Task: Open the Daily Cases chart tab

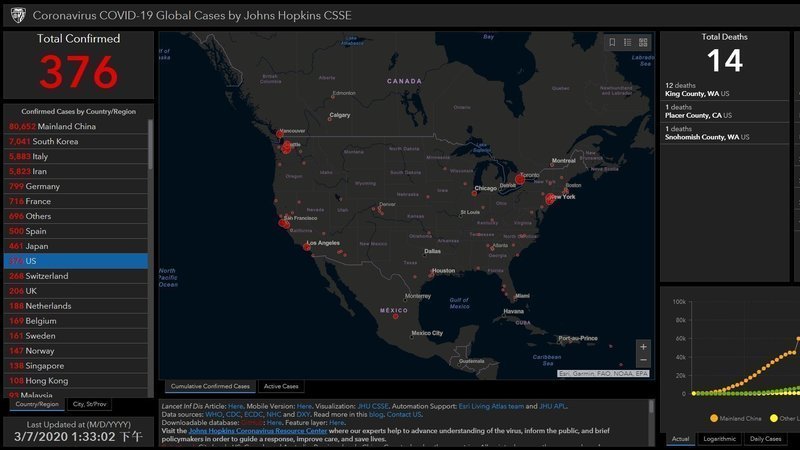Action: (765, 439)
